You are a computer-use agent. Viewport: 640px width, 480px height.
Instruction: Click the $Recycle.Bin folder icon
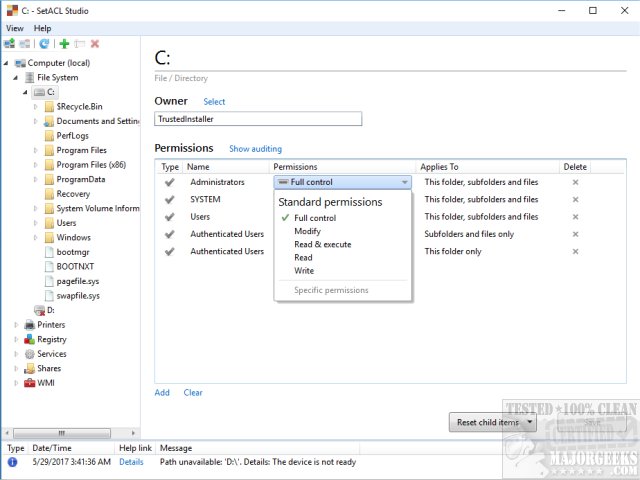pos(49,107)
